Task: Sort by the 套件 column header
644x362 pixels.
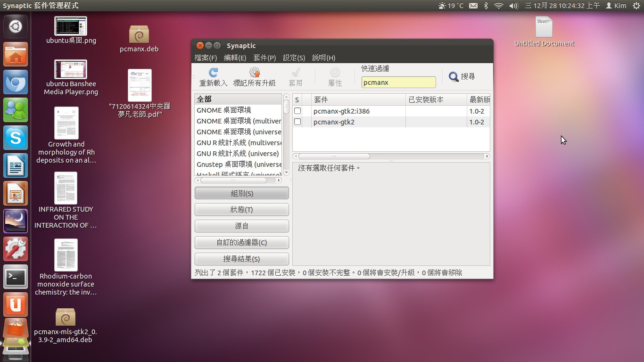Action: point(358,99)
